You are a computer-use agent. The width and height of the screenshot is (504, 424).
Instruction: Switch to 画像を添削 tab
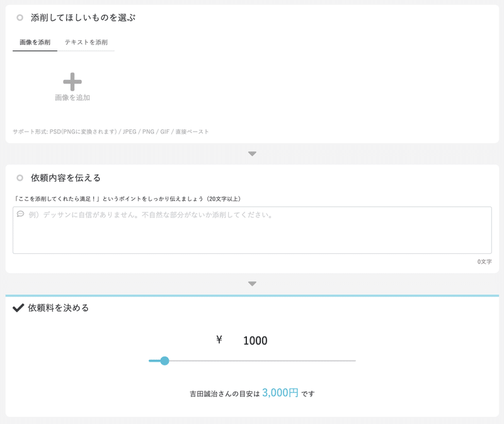[35, 42]
